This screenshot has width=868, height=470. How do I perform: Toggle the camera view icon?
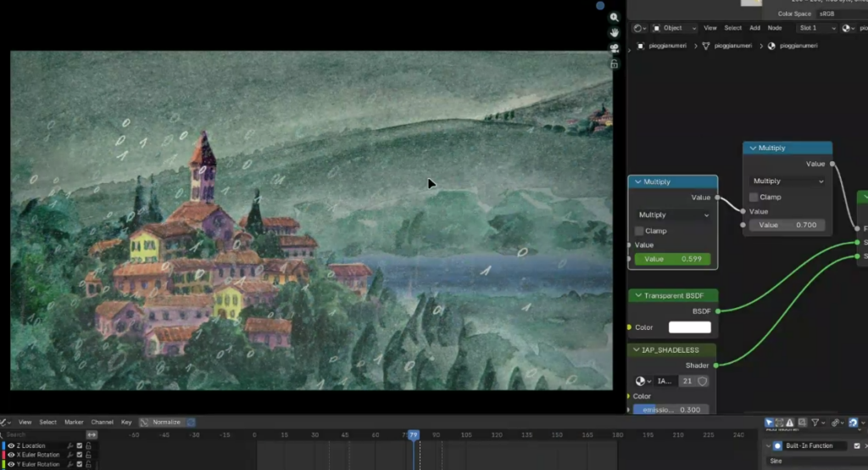(615, 48)
